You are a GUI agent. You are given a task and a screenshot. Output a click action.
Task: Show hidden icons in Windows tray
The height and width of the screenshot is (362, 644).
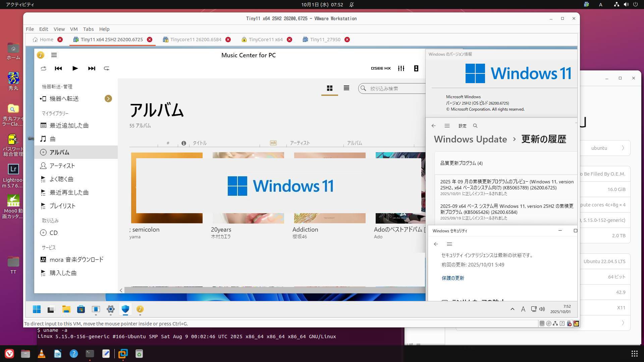(x=512, y=309)
